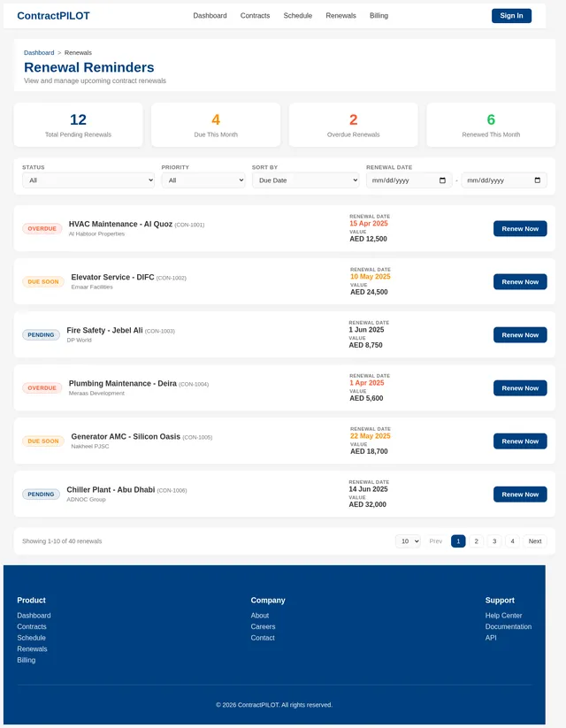Go to Schedule in top navigation
Screen dimensions: 566x728
pos(298,15)
